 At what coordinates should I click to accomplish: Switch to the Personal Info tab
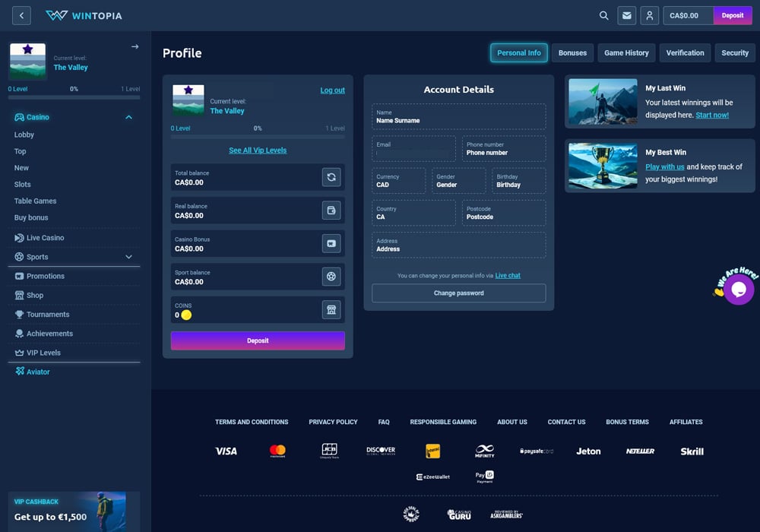pos(518,52)
